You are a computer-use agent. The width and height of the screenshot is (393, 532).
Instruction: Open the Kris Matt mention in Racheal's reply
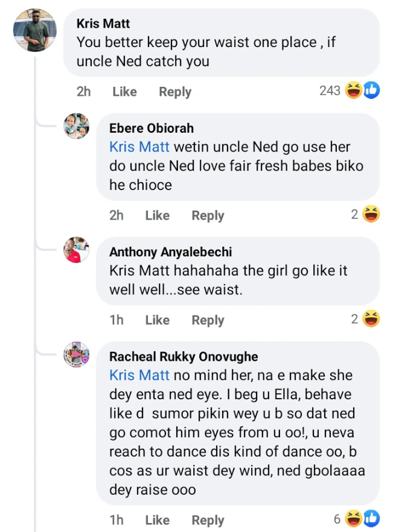click(x=139, y=375)
